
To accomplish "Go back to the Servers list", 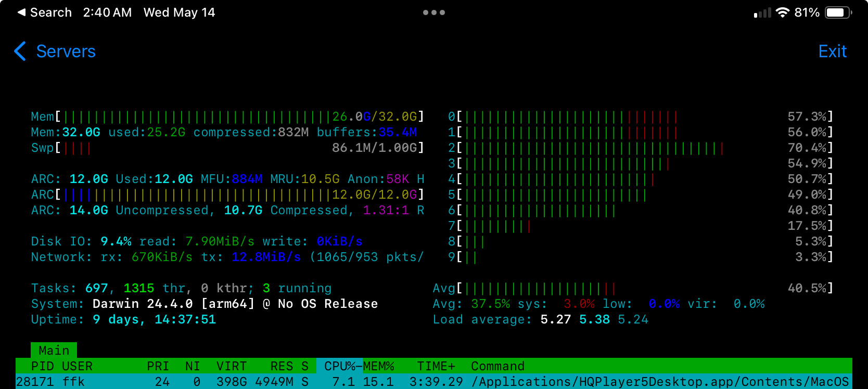I will pos(66,51).
